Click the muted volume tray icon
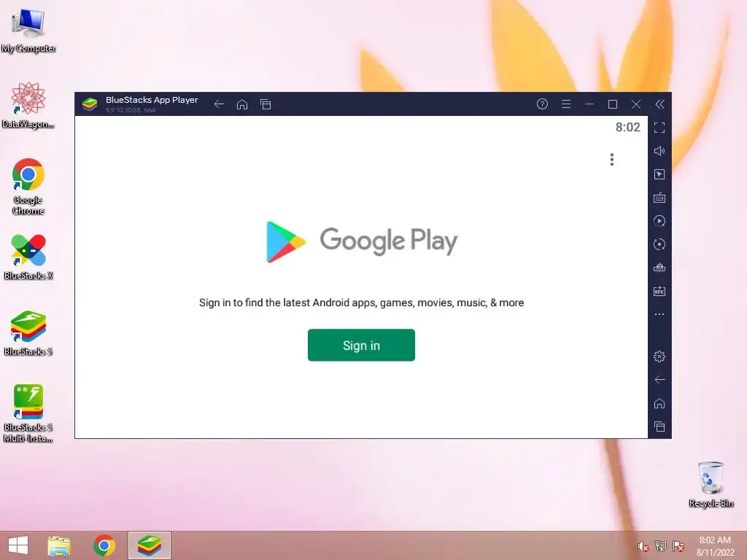The height and width of the screenshot is (560, 747). (643, 546)
